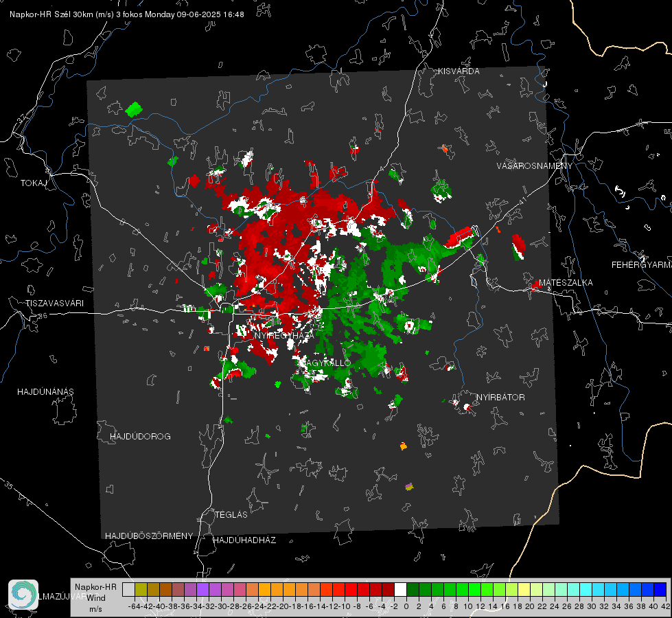Select the HAJDÚHADHÁZ city label
The width and height of the screenshot is (672, 618).
tap(244, 540)
